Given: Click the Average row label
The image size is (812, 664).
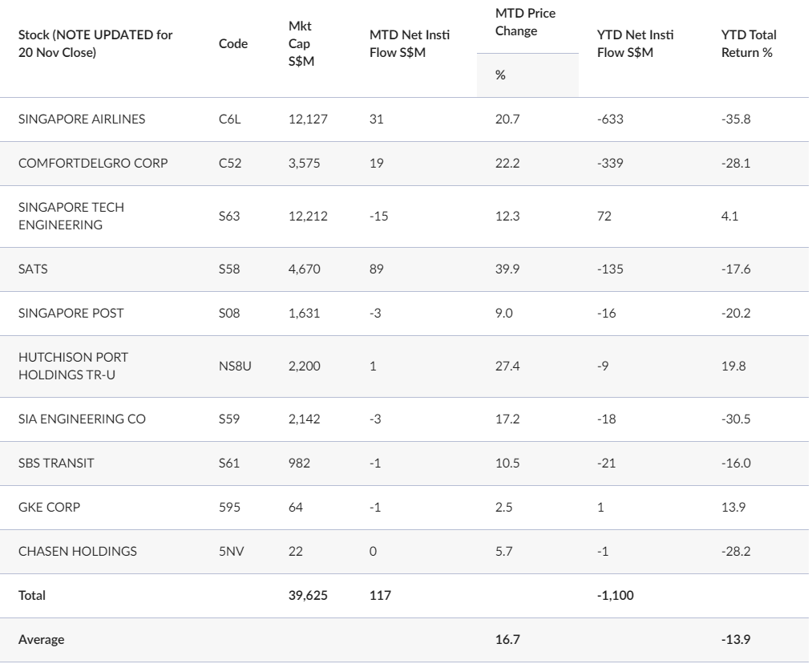Looking at the screenshot, I should click(x=41, y=640).
